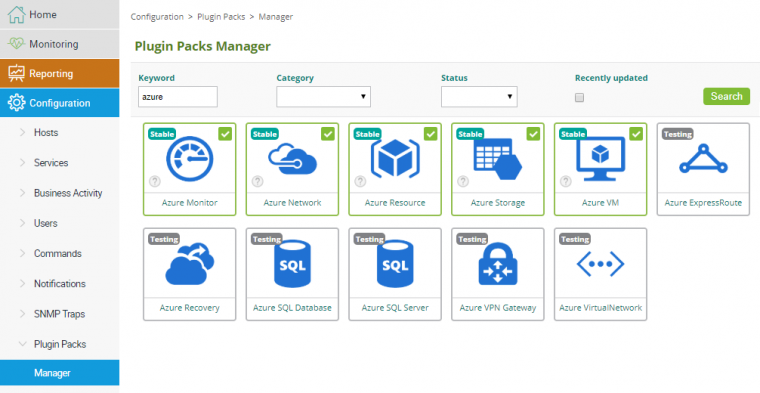Open the Monitoring menu
The width and height of the screenshot is (760, 393).
[x=60, y=44]
